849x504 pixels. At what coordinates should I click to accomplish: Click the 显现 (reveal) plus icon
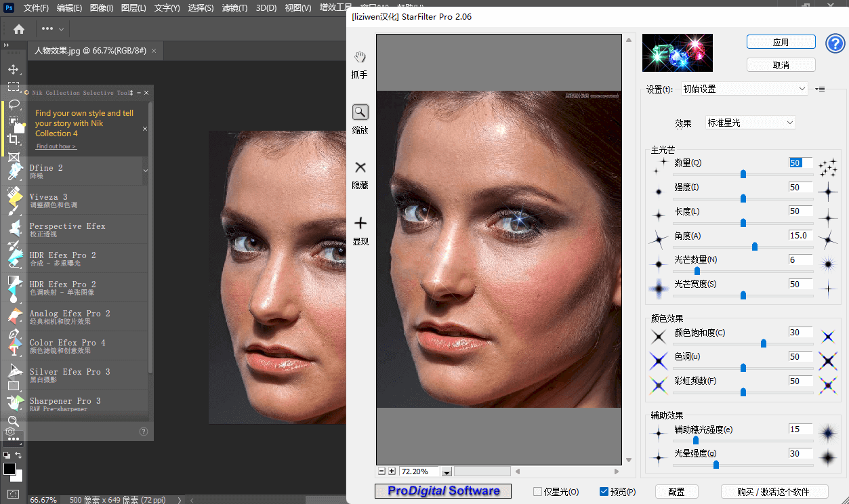360,222
